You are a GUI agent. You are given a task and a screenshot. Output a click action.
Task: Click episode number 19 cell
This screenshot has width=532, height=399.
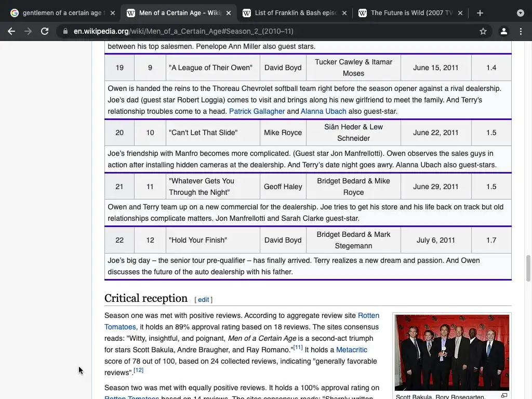tap(119, 68)
